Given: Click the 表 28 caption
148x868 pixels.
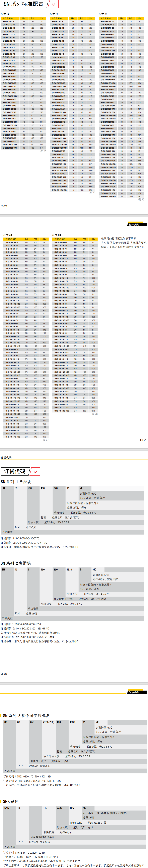Looking at the screenshot, I should tap(95, 414).
